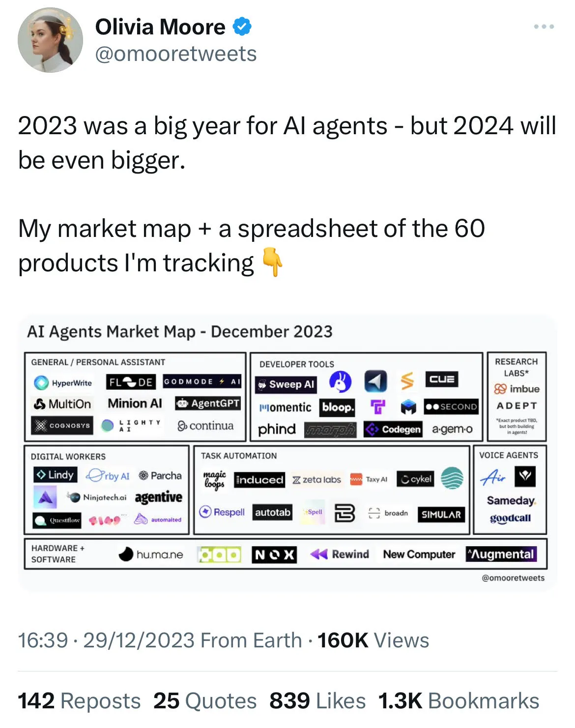Image resolution: width=575 pixels, height=728 pixels.
Task: Click the @omooretweets handle link
Action: pos(176,54)
